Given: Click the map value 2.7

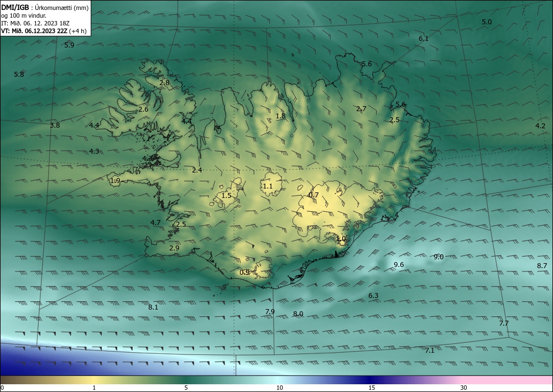Looking at the screenshot, I should tap(361, 108).
